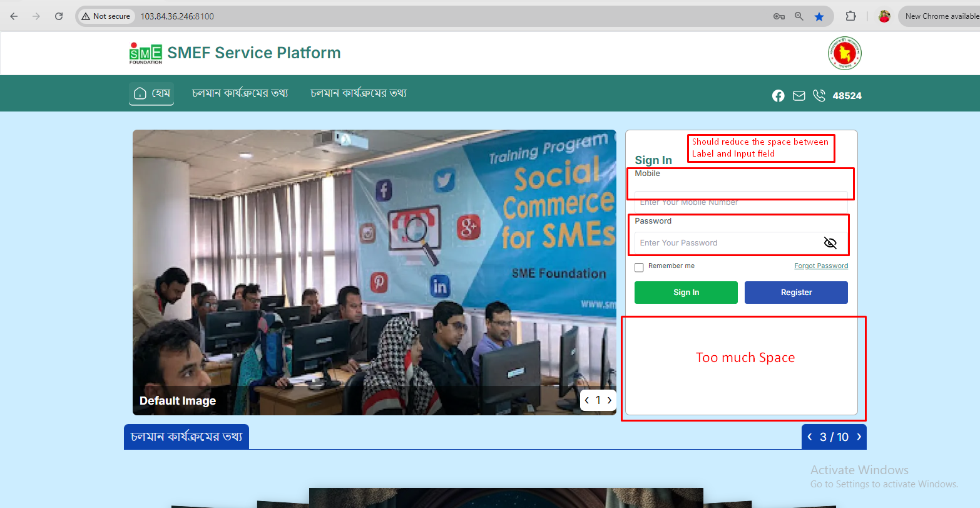980x508 pixels.
Task: Click the SMEF Service Platform title
Action: [254, 53]
